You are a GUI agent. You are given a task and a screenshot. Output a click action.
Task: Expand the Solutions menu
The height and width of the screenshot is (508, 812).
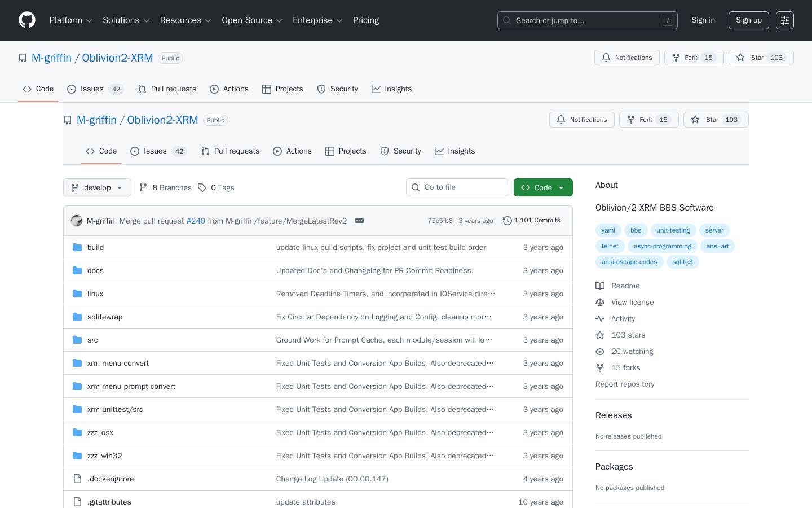tap(126, 20)
